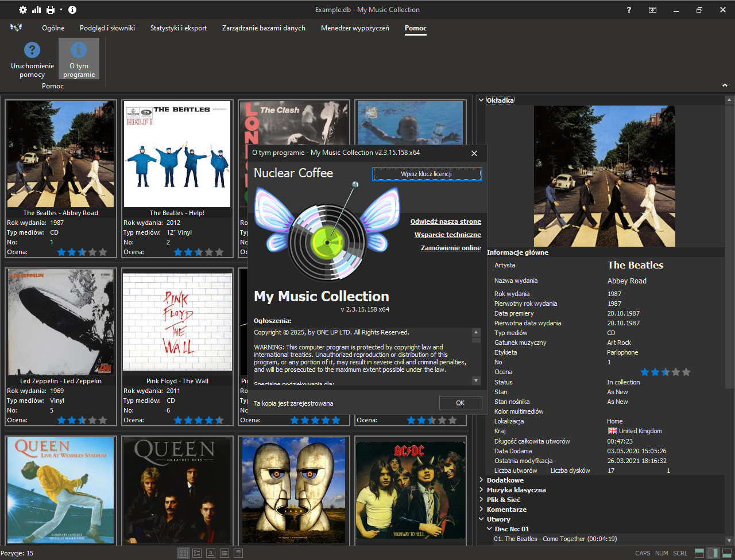This screenshot has width=735, height=560.
Task: Select the Led Zeppelin album cover
Action: (60, 322)
